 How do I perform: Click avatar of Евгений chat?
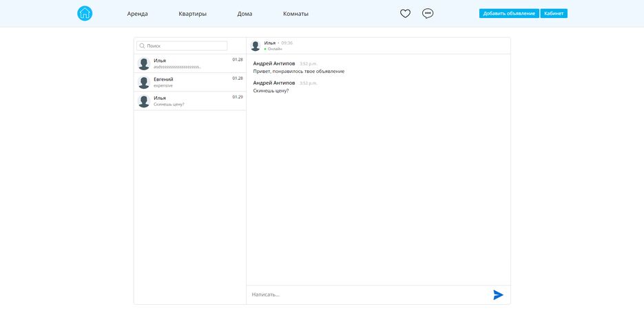pyautogui.click(x=144, y=83)
